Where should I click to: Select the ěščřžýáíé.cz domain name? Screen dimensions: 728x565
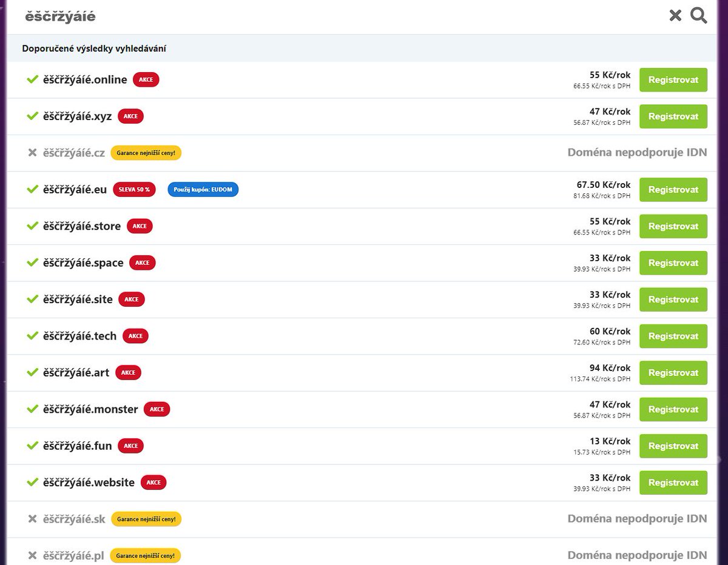(x=74, y=153)
